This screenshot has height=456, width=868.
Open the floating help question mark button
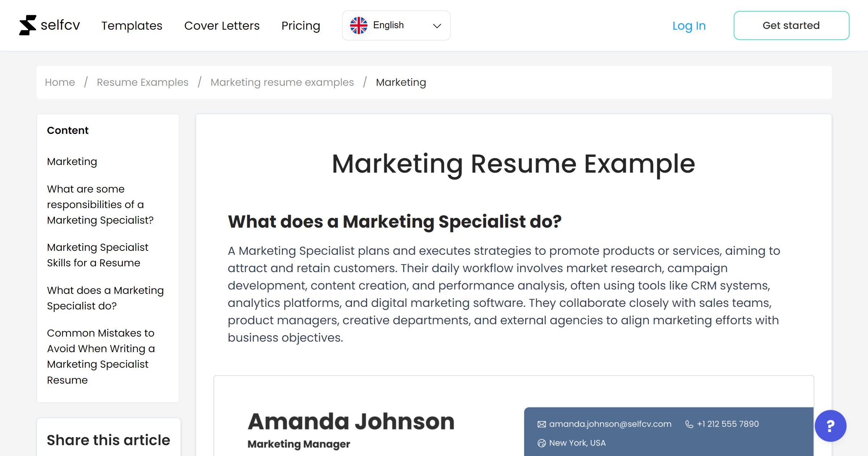click(x=830, y=426)
